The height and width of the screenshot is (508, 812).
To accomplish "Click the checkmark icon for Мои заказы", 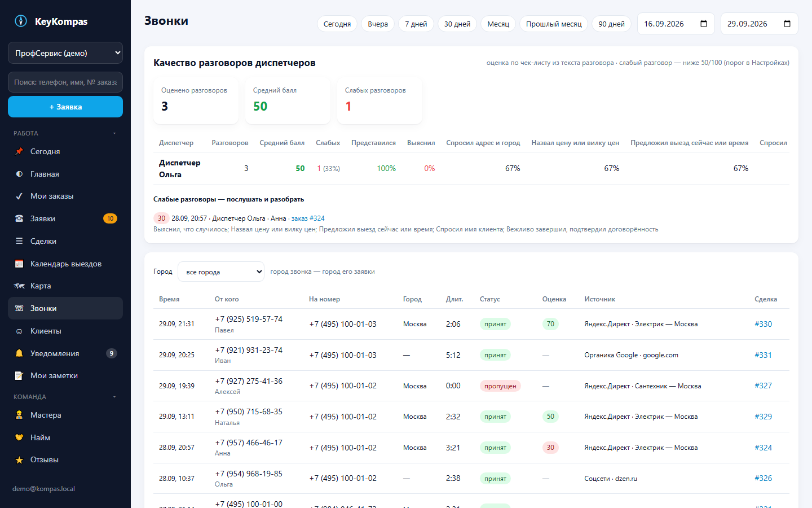I will [19, 196].
